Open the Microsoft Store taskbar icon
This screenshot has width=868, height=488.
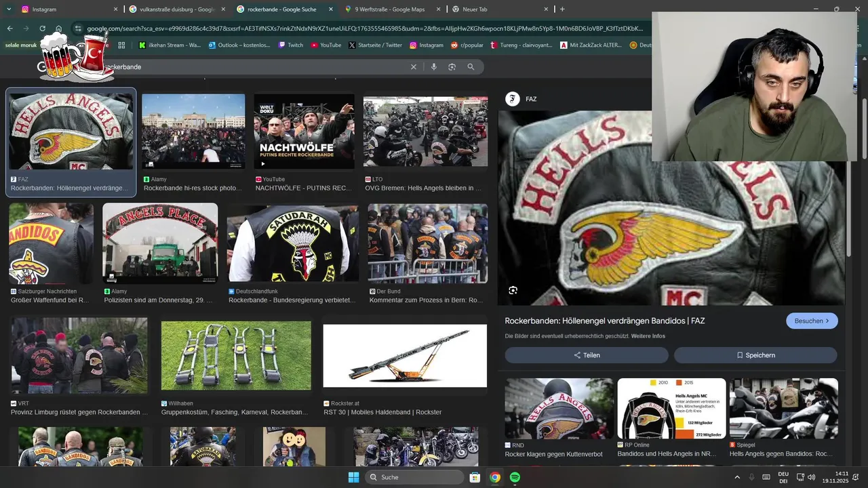tap(475, 477)
